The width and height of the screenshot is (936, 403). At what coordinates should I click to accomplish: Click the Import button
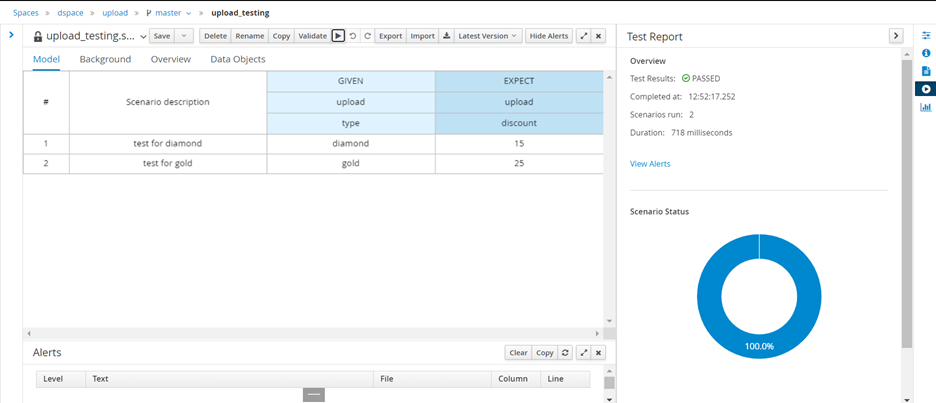coord(423,36)
